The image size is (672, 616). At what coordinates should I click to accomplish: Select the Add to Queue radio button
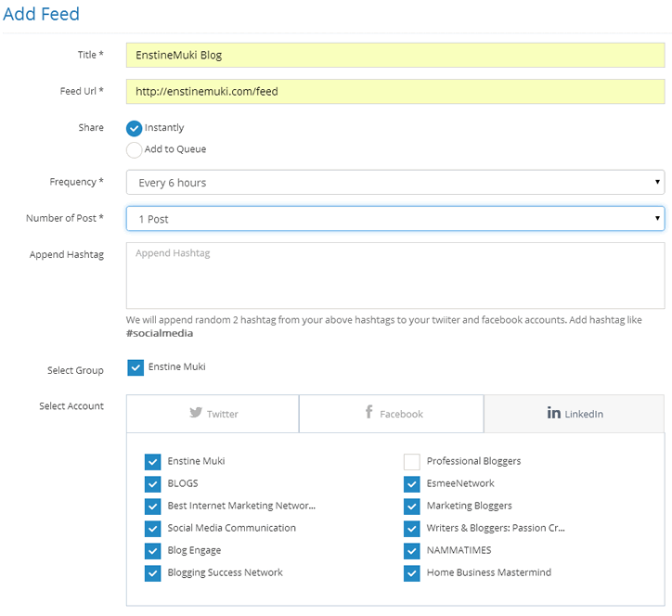point(135,150)
